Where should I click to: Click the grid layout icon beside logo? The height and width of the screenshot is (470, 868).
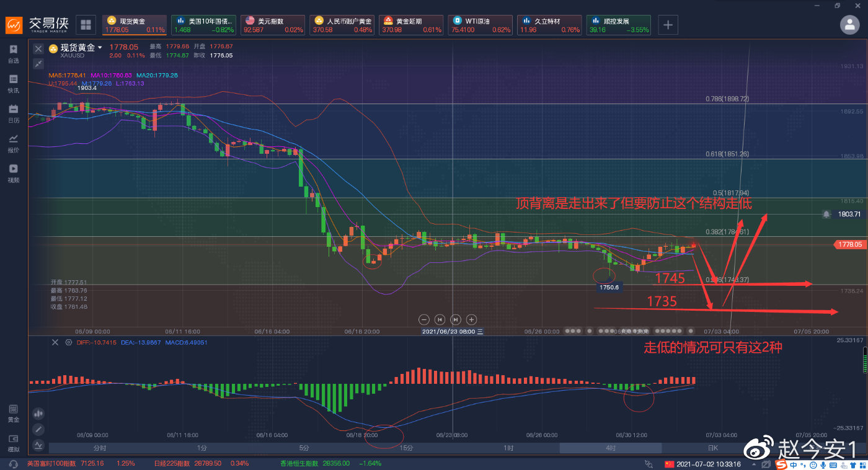click(86, 25)
